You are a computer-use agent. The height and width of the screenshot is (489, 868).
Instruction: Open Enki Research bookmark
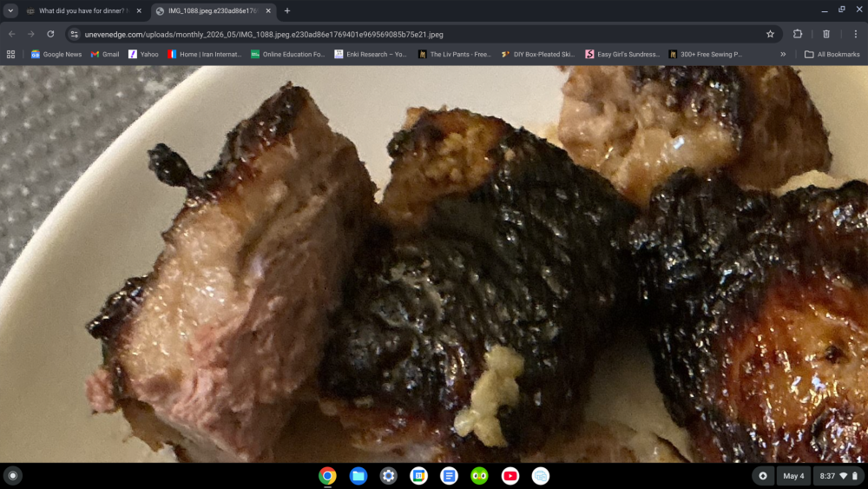[371, 54]
